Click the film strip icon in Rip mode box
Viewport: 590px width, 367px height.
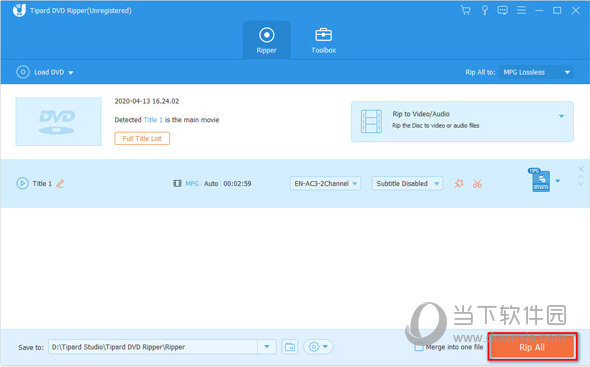(371, 121)
